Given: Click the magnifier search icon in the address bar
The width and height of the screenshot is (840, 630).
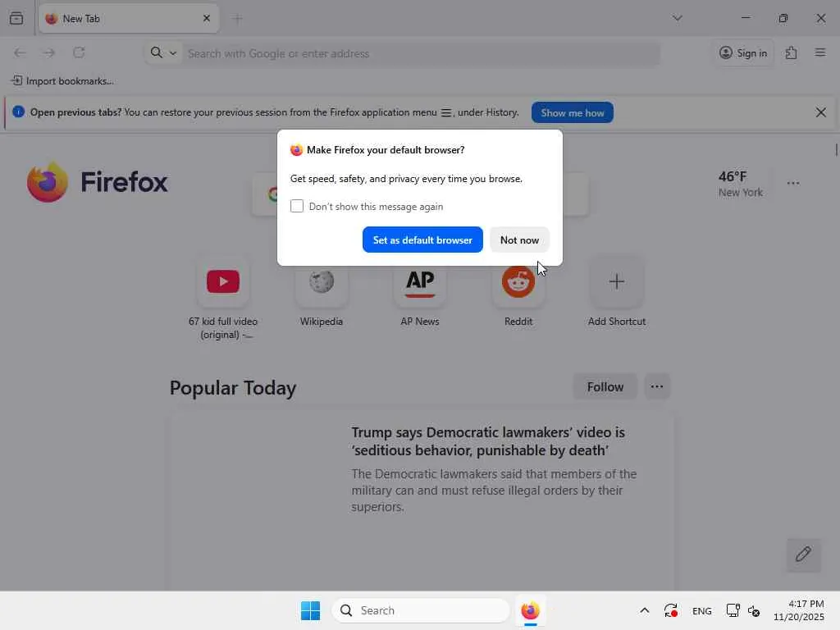Looking at the screenshot, I should point(157,52).
